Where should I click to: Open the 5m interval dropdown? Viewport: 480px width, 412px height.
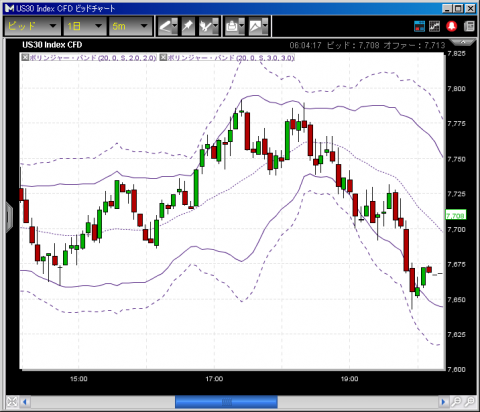click(130, 26)
